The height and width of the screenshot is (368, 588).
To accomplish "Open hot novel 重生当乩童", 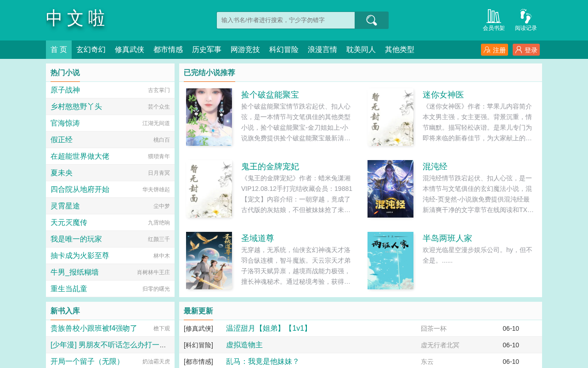I will (69, 289).
